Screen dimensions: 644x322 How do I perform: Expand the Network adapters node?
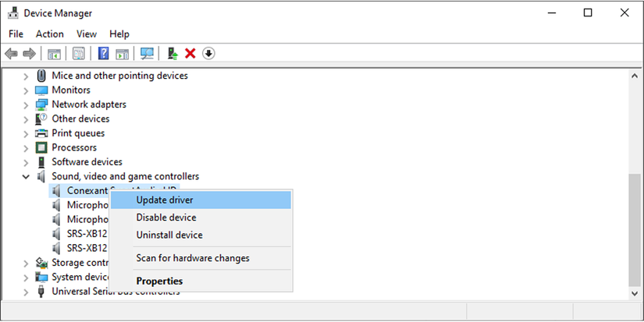click(26, 105)
